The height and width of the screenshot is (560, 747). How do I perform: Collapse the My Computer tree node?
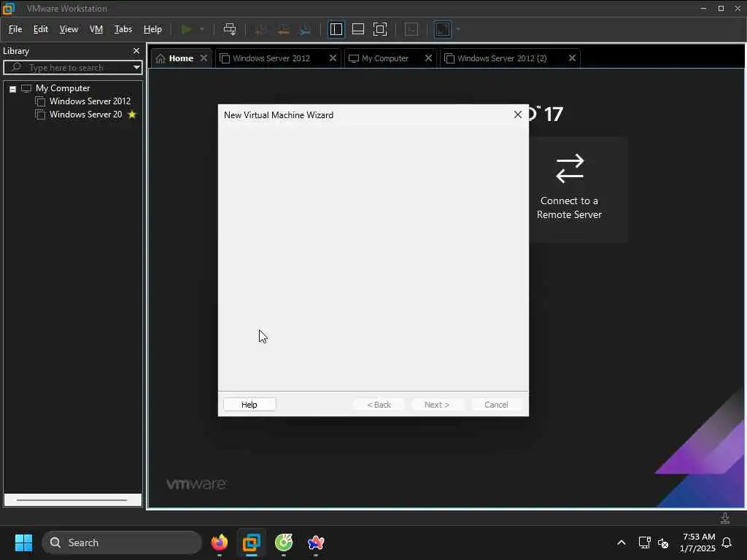click(x=13, y=89)
